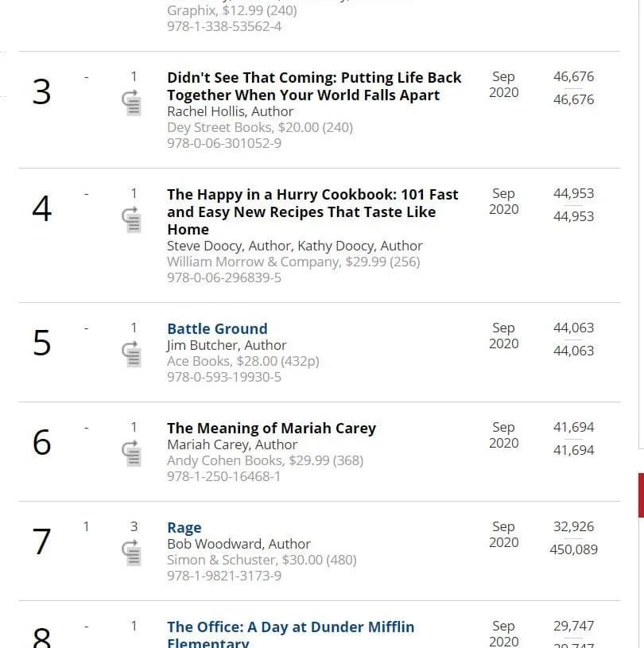Click the Bob Woodward author line

pyautogui.click(x=239, y=544)
